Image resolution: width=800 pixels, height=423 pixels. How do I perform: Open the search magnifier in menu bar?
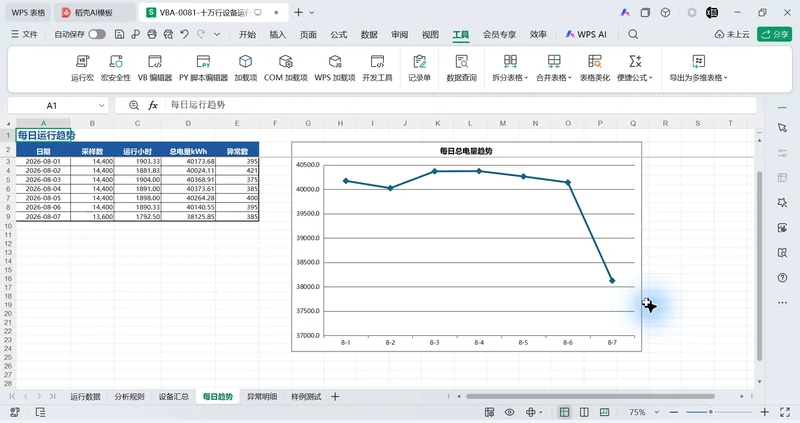coord(633,34)
